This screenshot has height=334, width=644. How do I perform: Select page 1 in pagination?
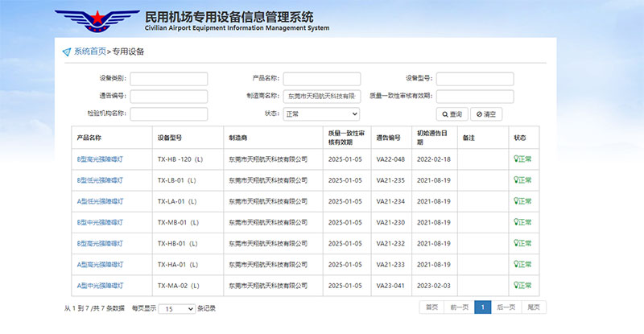(x=482, y=307)
